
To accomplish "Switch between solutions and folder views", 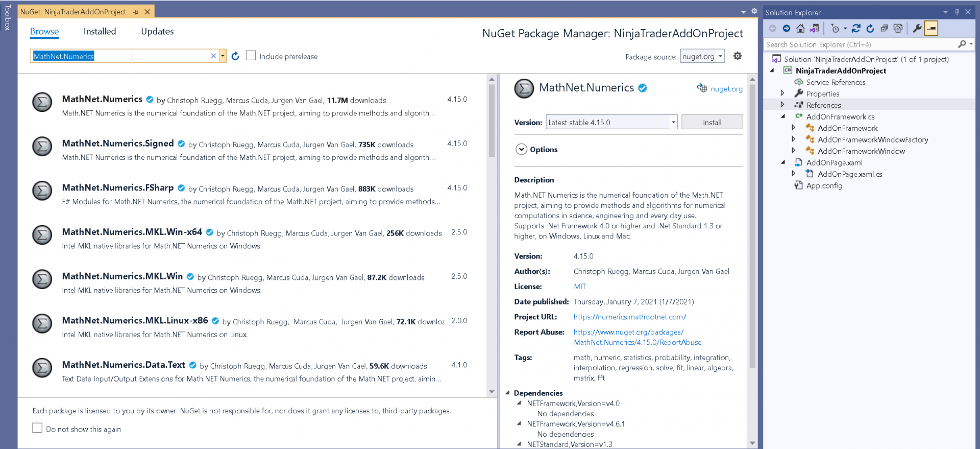I will tap(815, 29).
